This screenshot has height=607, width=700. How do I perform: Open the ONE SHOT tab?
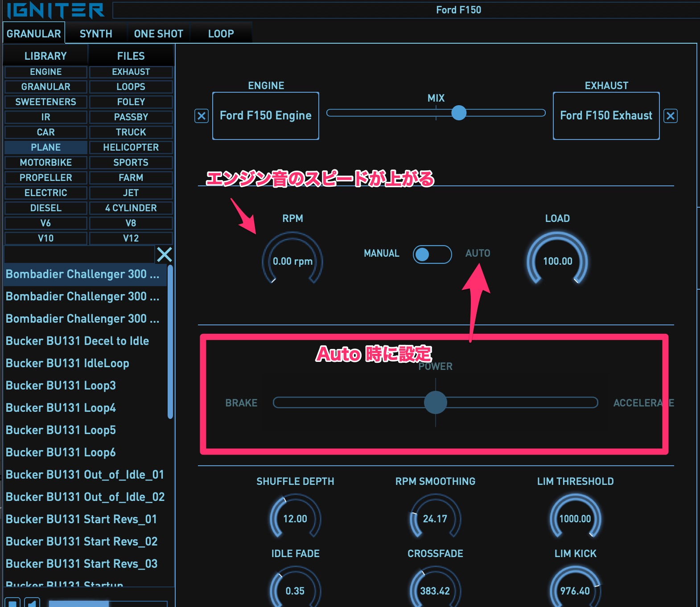click(158, 33)
